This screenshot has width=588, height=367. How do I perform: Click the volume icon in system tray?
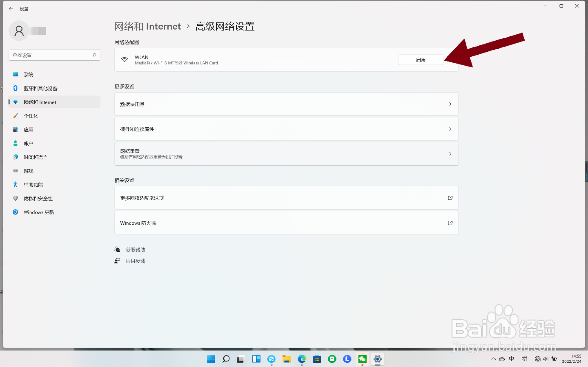point(546,359)
